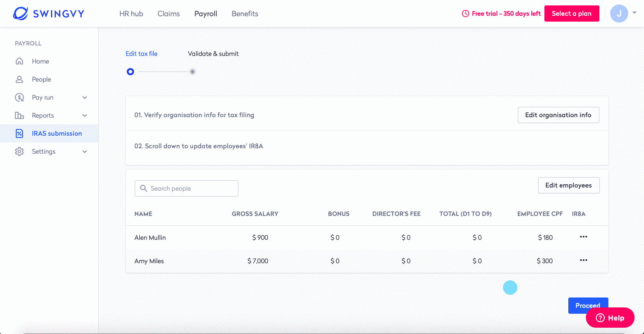The width and height of the screenshot is (644, 334).
Task: Click the Settings gear icon
Action: pyautogui.click(x=19, y=151)
